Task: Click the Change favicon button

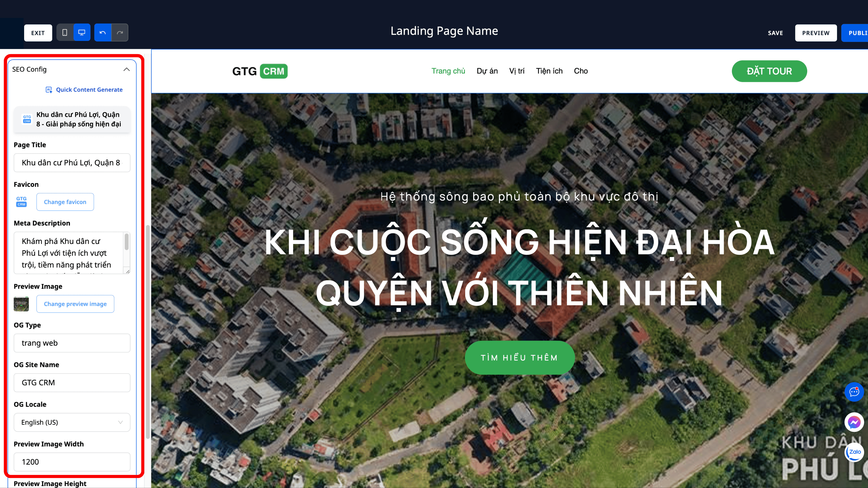Action: (65, 202)
